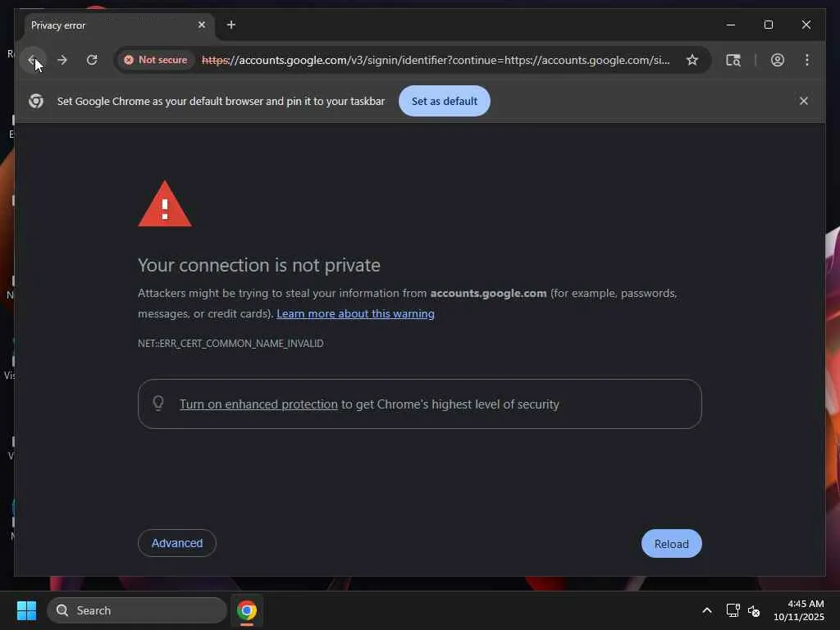
Task: Open the Windows Start menu
Action: [26, 610]
